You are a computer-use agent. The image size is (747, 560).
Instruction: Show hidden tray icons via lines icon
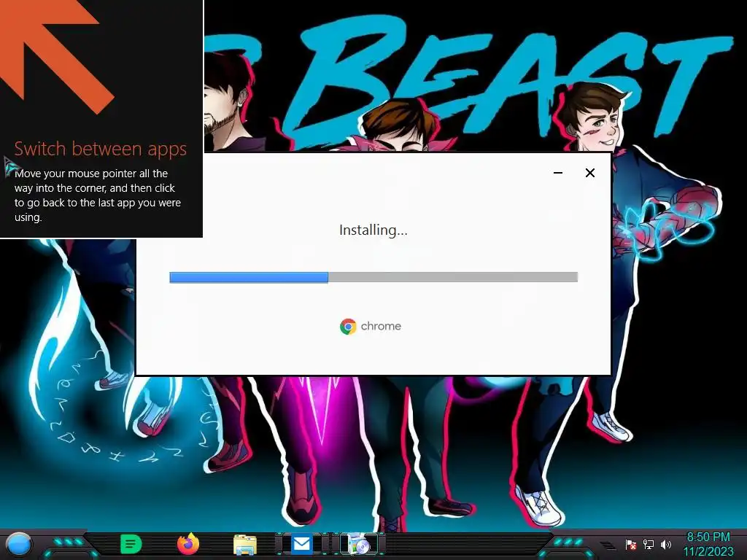607,545
